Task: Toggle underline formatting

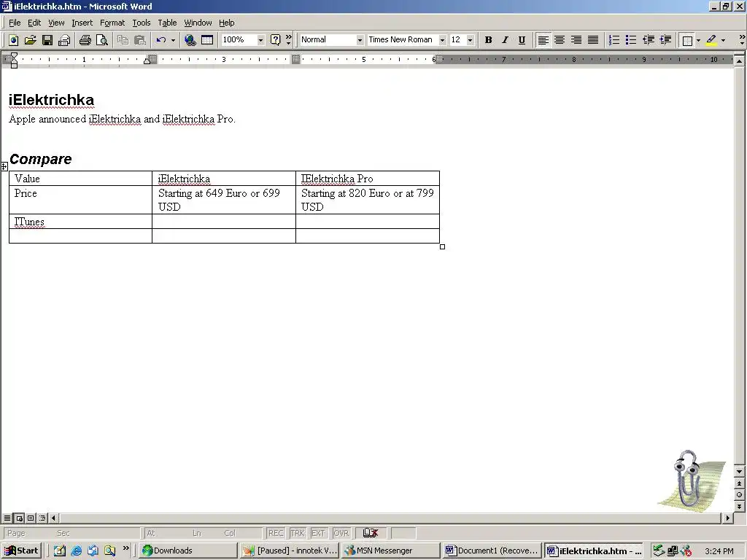Action: 522,40
